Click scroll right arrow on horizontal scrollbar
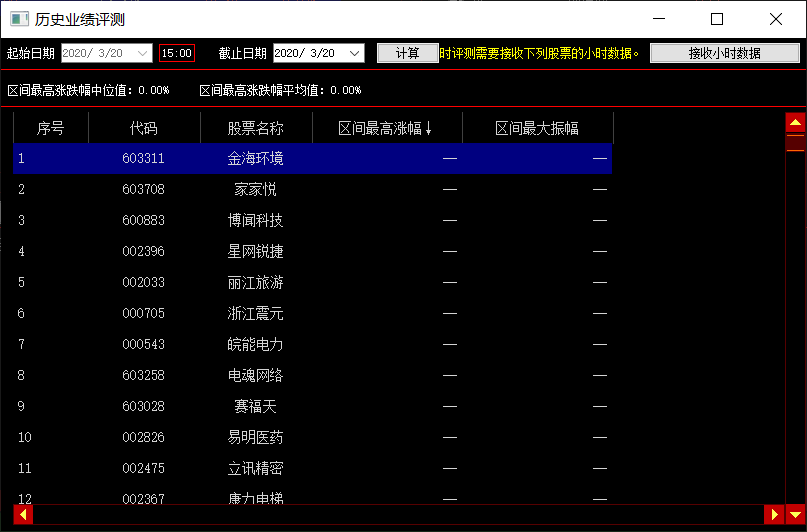The width and height of the screenshot is (807, 532). [773, 514]
